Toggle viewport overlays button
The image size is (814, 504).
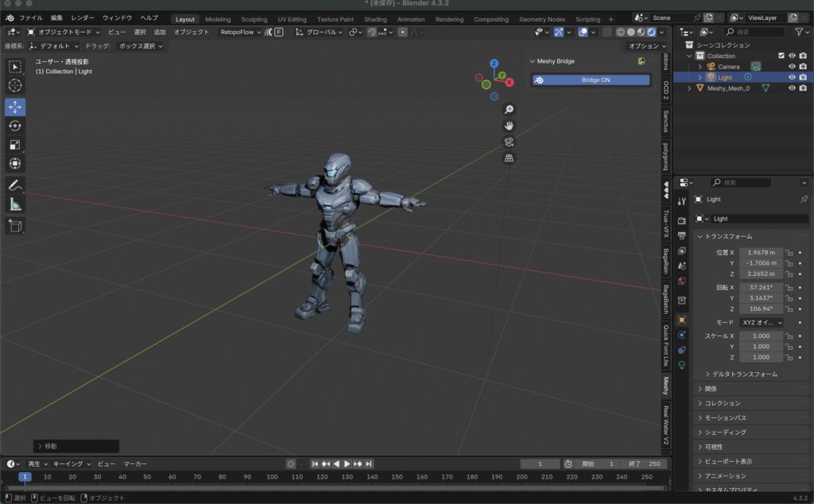tap(583, 32)
